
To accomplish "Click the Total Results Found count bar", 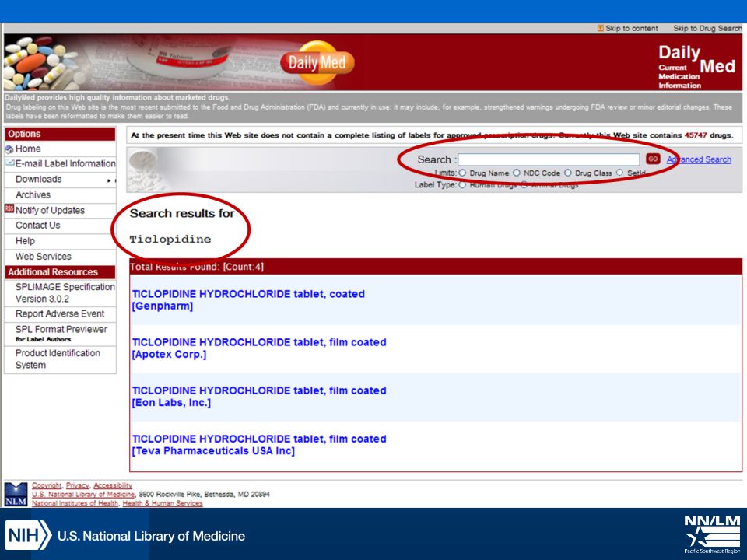I will (x=436, y=267).
